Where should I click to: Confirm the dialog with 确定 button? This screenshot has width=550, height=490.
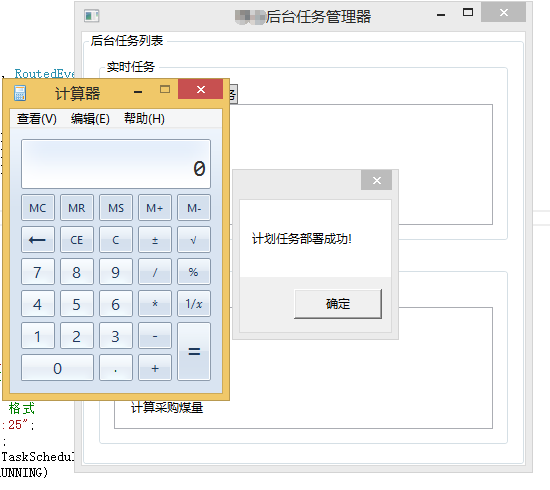(338, 304)
